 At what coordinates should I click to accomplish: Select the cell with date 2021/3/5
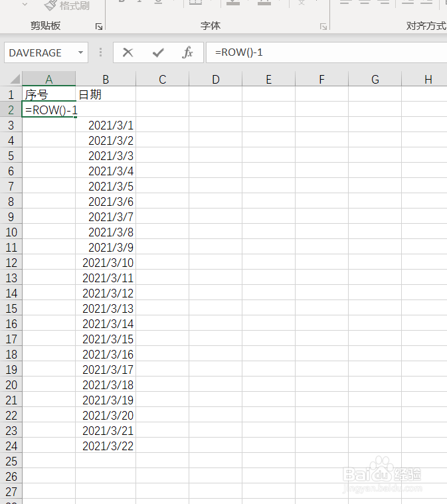pyautogui.click(x=106, y=186)
